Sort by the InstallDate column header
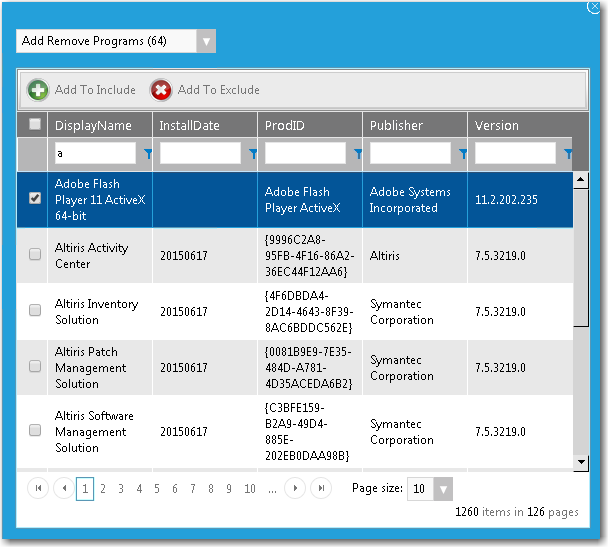Image resolution: width=608 pixels, height=547 pixels. click(190, 126)
